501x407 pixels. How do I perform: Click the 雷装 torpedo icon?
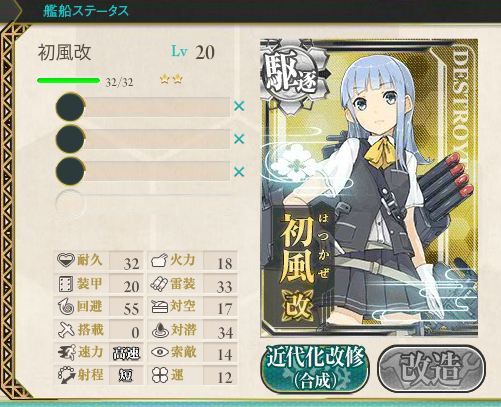159,284
